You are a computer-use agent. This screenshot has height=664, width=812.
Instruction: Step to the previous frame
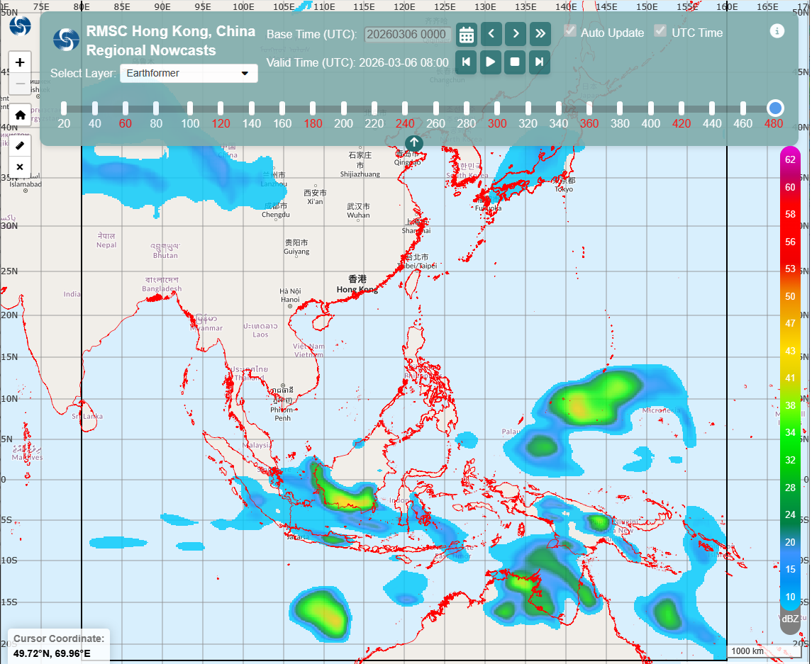[x=466, y=62]
